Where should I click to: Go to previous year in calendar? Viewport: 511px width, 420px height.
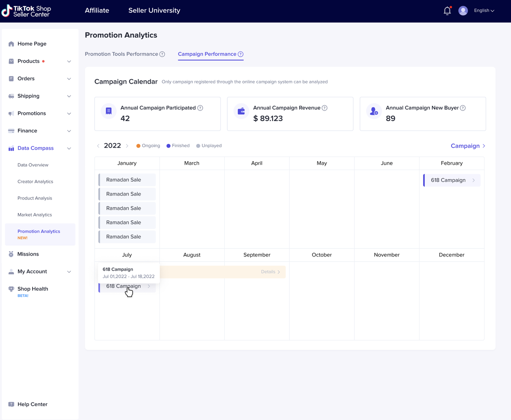click(98, 146)
